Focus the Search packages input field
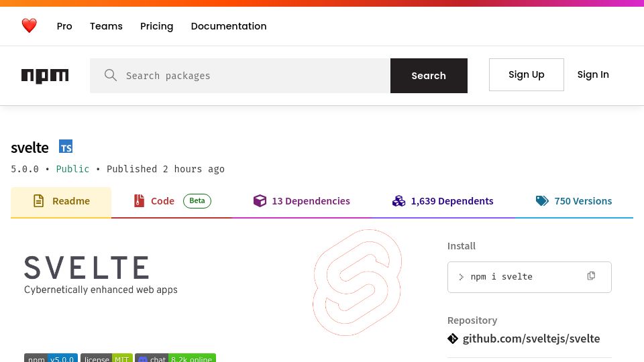This screenshot has width=644, height=362. tap(240, 76)
